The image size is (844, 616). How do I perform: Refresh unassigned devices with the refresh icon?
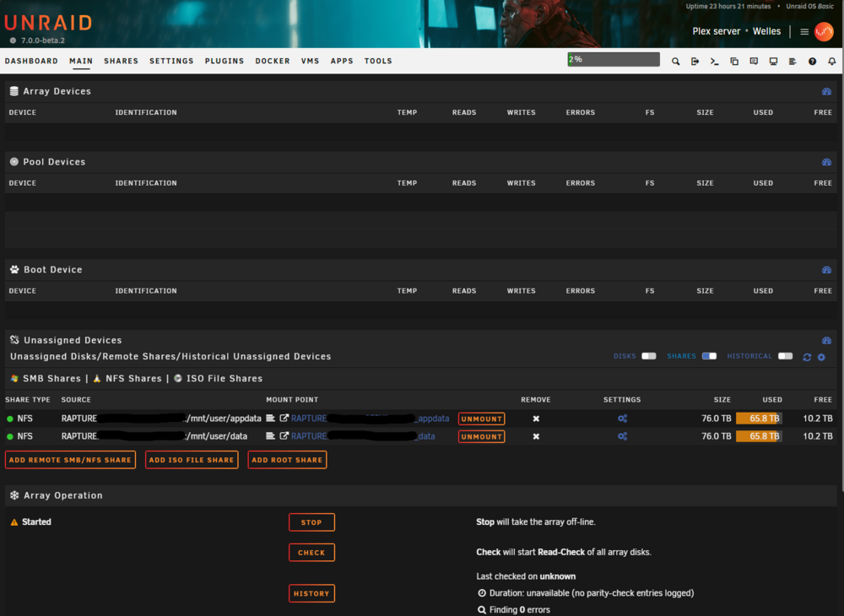[x=807, y=357]
